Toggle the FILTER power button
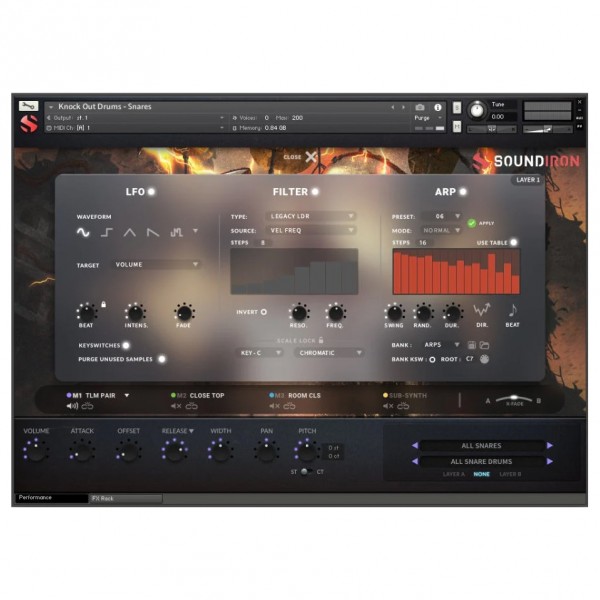The image size is (600, 600). click(315, 191)
